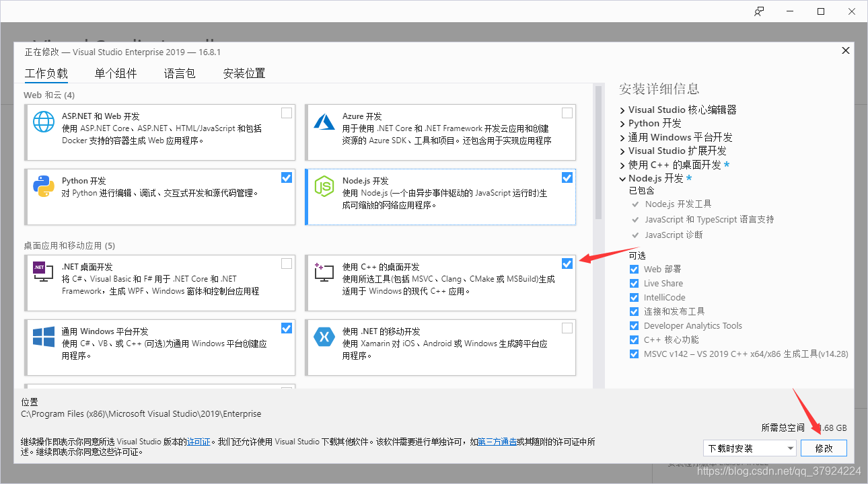Image resolution: width=868 pixels, height=484 pixels.
Task: Uncheck the Web 部署 optional component
Action: pos(634,269)
